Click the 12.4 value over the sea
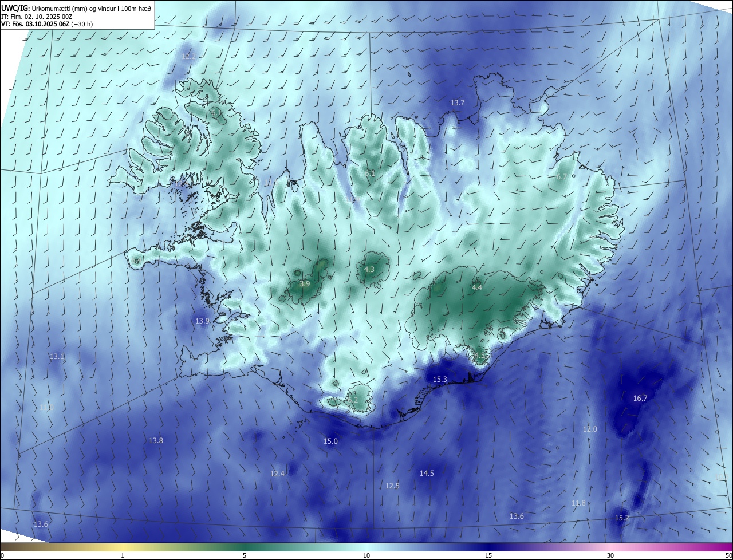The height and width of the screenshot is (560, 733). tap(277, 474)
